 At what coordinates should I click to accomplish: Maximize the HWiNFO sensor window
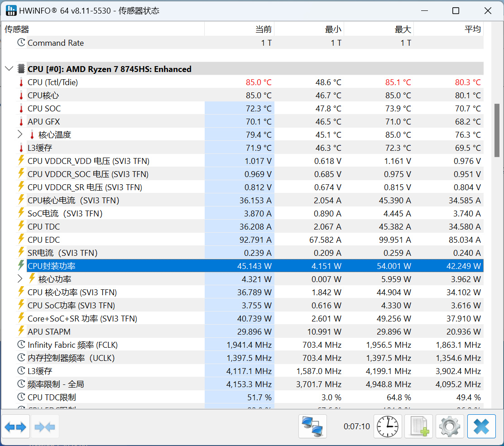coord(456,10)
